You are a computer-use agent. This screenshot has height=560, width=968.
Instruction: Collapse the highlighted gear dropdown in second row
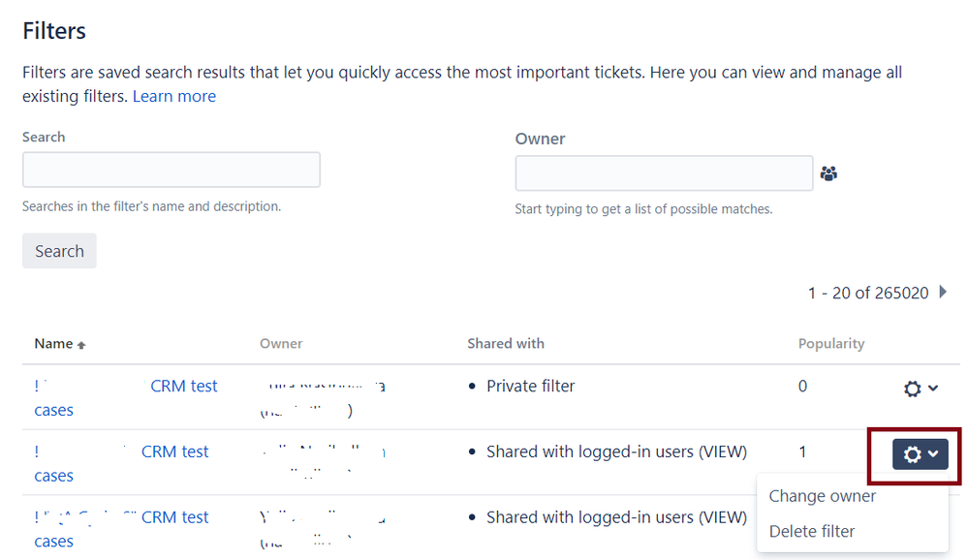pos(920,453)
